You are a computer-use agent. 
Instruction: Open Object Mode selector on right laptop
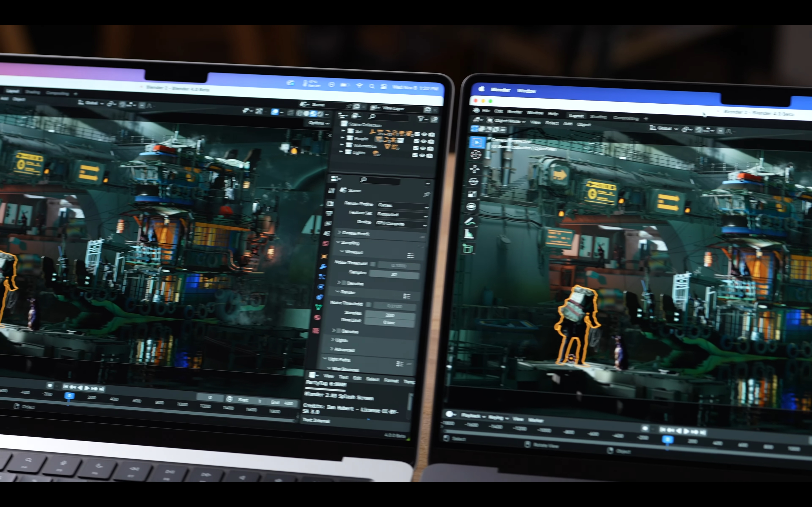(507, 121)
